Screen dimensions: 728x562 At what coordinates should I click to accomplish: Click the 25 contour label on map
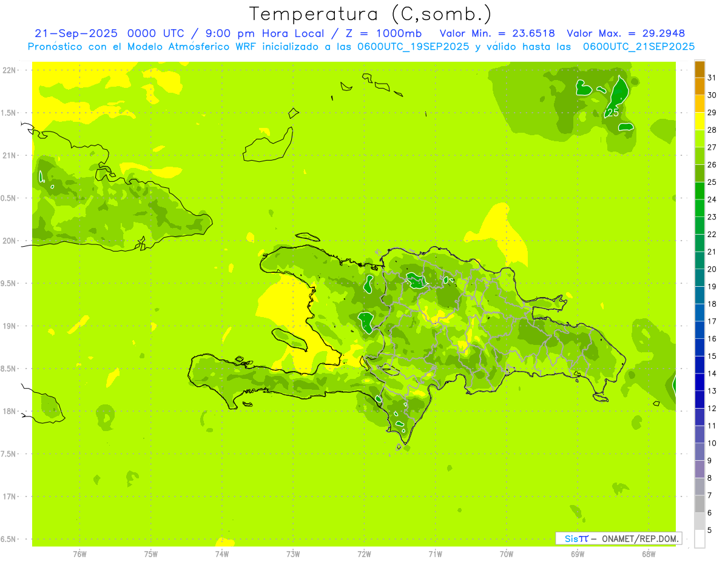(x=613, y=113)
